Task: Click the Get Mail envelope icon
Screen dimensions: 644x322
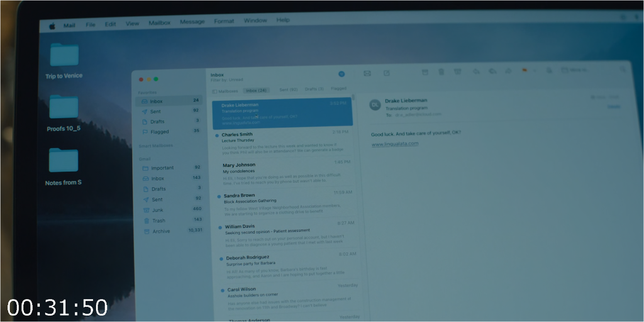Action: point(367,73)
